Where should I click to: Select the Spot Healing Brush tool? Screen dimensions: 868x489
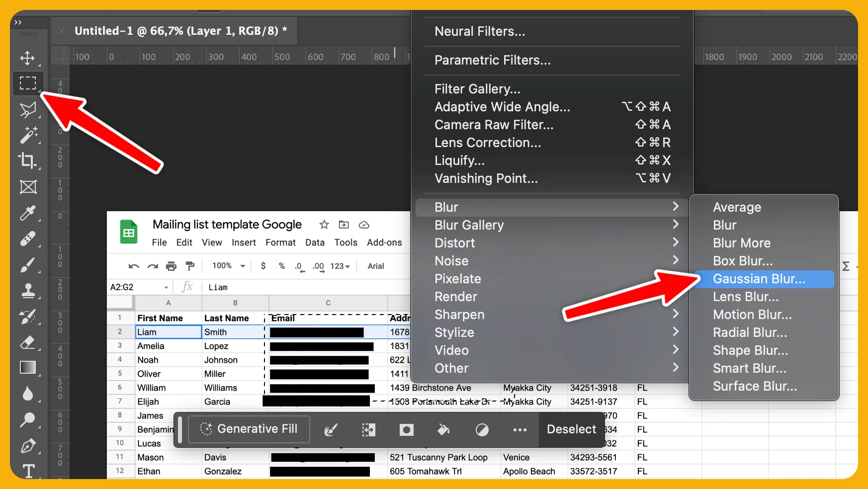[28, 239]
